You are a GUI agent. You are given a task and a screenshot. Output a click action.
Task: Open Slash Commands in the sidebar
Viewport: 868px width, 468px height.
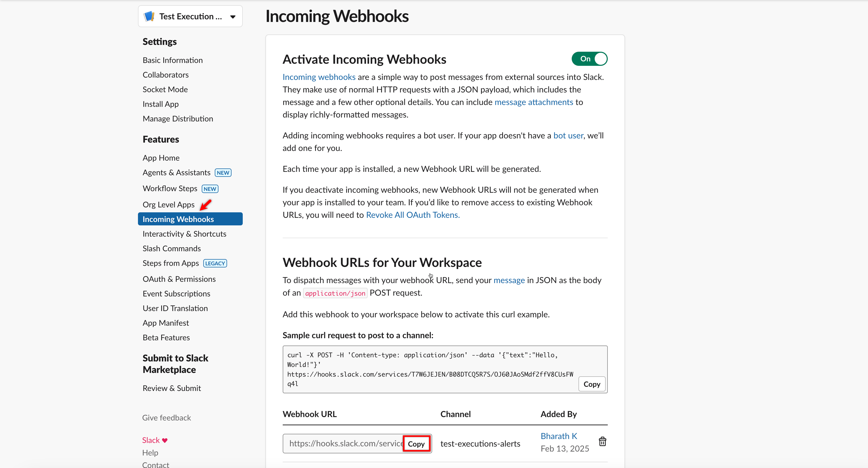171,248
